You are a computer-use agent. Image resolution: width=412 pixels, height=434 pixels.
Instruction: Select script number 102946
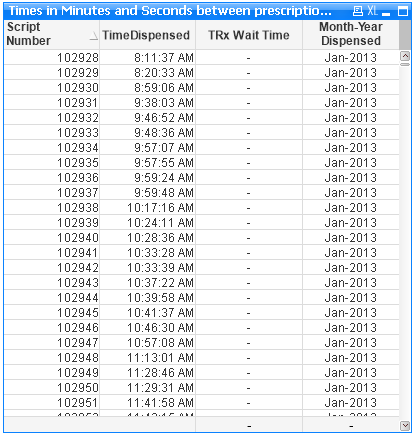pyautogui.click(x=78, y=328)
